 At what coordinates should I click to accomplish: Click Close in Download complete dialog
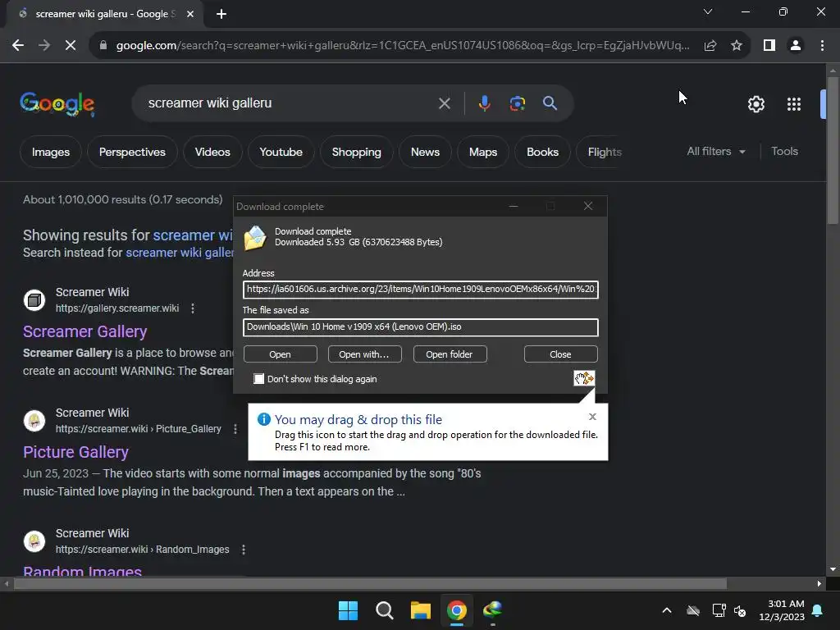[560, 354]
